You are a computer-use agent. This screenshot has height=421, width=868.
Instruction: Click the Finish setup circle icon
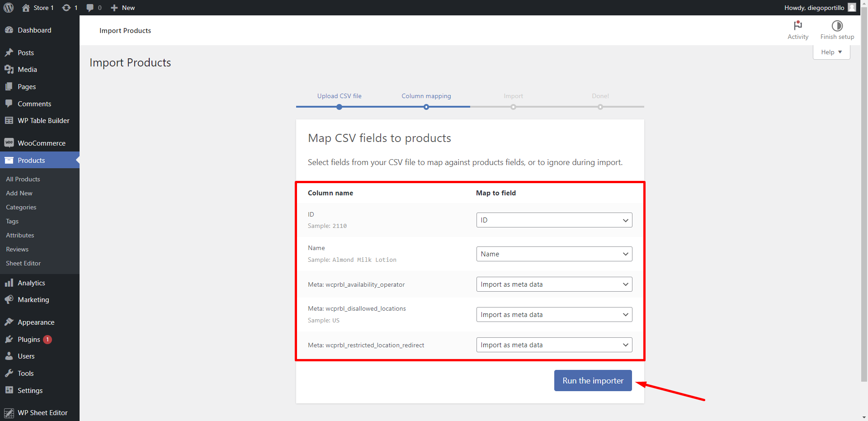point(837,26)
